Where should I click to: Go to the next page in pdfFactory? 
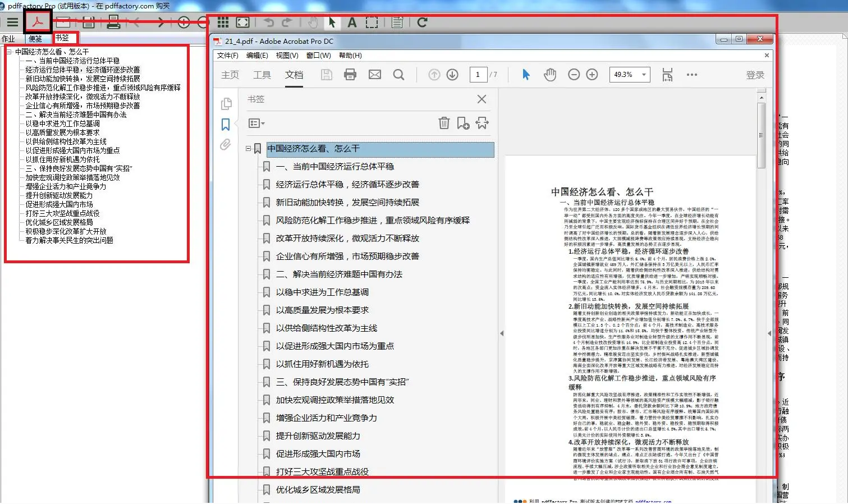pos(161,22)
